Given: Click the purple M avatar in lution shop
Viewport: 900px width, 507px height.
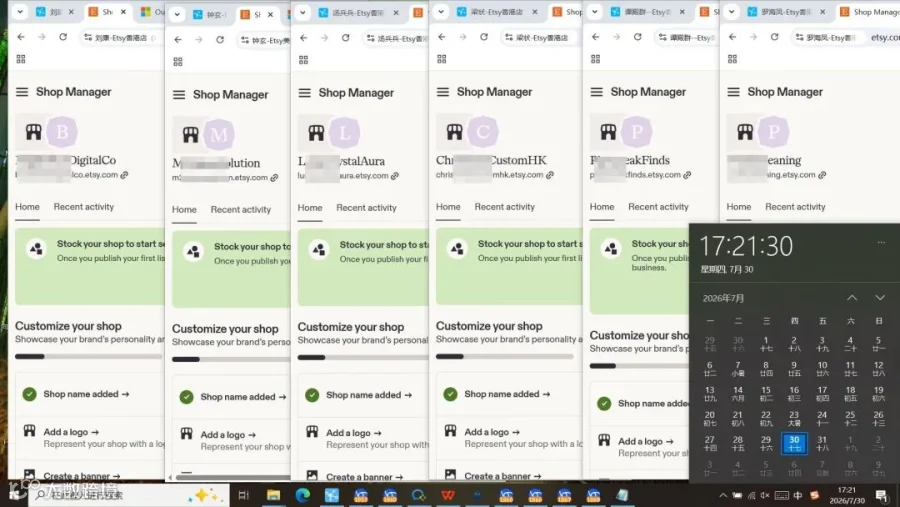Looking at the screenshot, I should point(219,134).
